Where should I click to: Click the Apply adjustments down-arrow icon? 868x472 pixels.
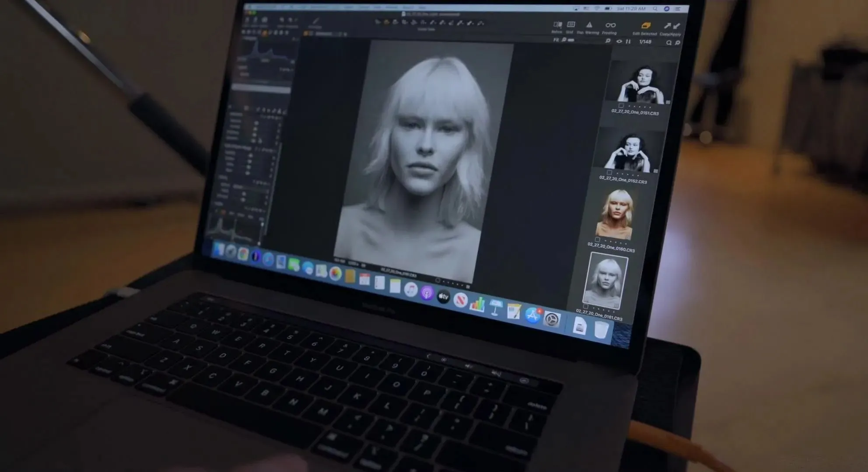click(676, 26)
